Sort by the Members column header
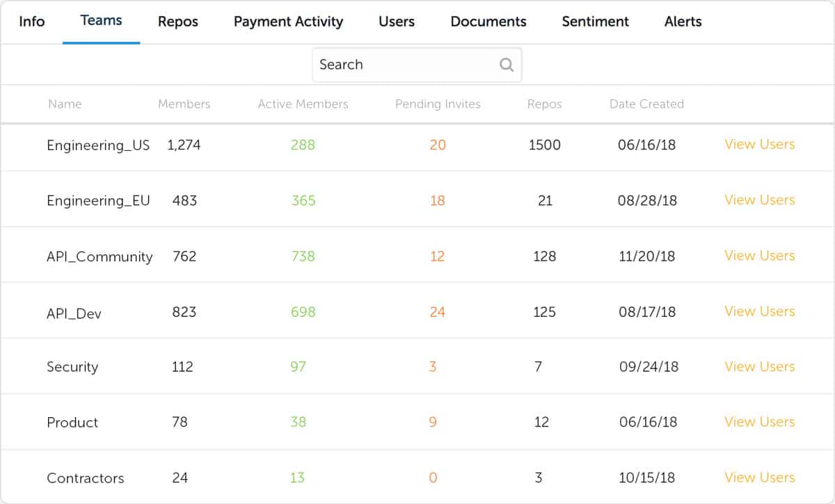835x504 pixels. click(184, 104)
